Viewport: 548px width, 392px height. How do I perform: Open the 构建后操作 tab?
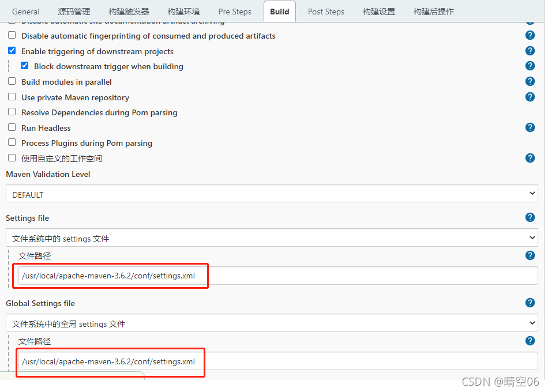click(434, 12)
